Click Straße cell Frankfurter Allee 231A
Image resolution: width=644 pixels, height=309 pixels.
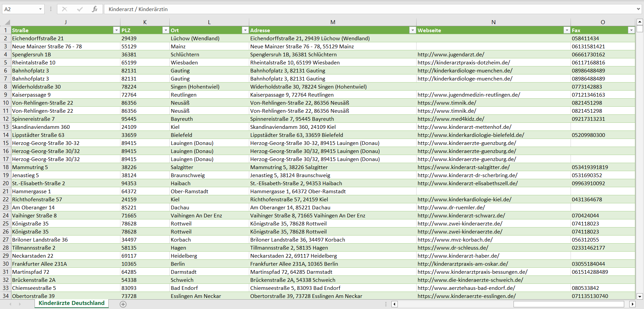point(66,264)
